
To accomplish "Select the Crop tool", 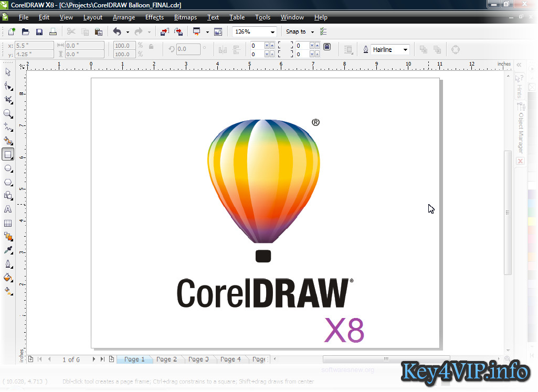I will point(8,100).
